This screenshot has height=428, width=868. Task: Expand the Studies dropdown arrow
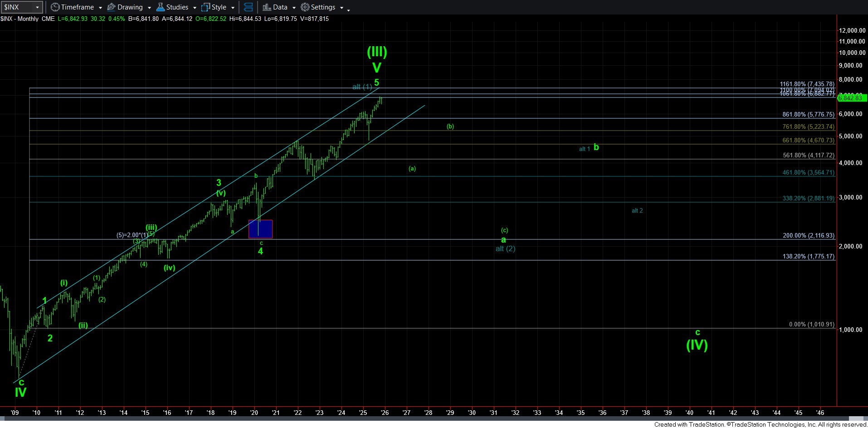(x=195, y=8)
